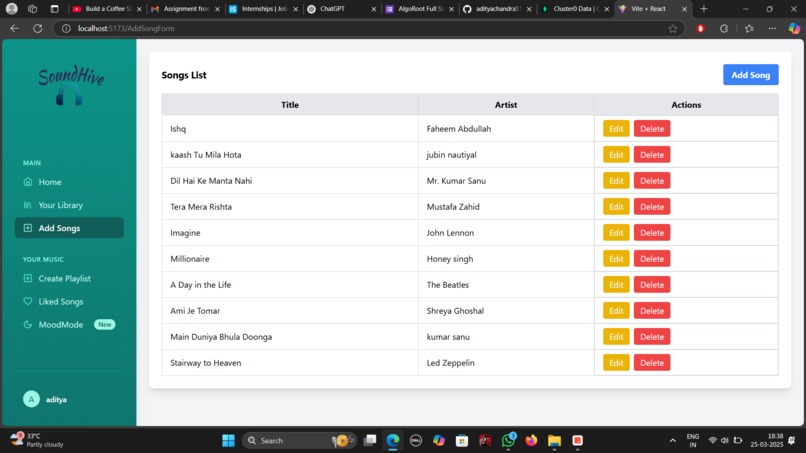Delete the Ishq song

point(652,129)
